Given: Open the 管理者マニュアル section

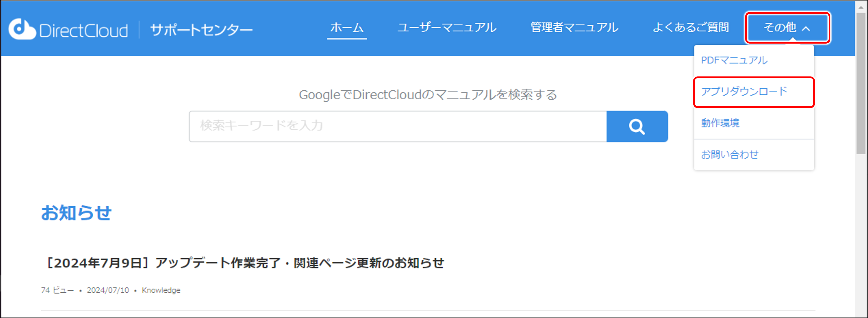Looking at the screenshot, I should (x=574, y=28).
